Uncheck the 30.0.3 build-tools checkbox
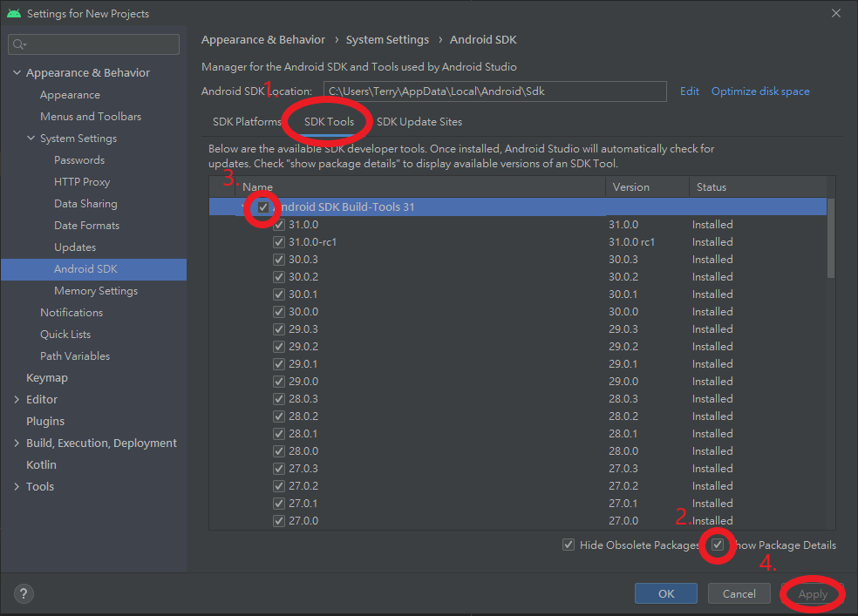 [279, 260]
